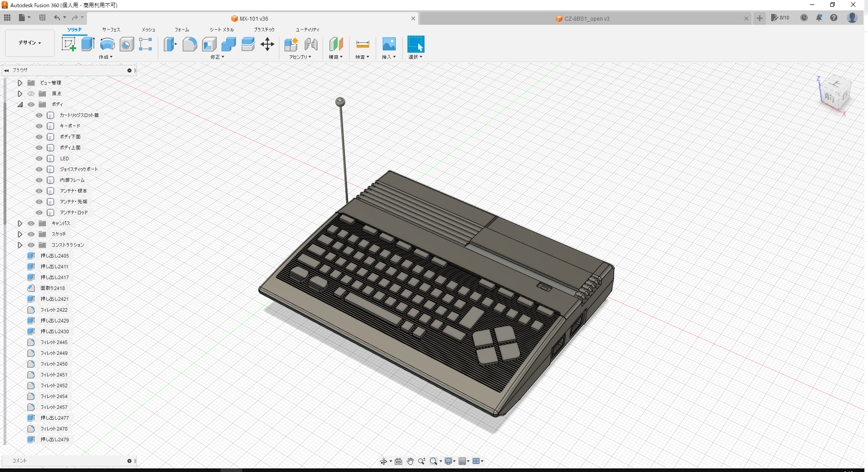Expand the スケッチ folder in the browser

pos(20,234)
